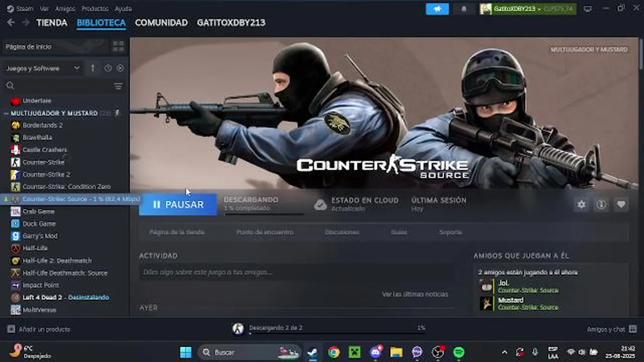
Task: Select Borderlands 2 in library list
Action: pos(43,125)
